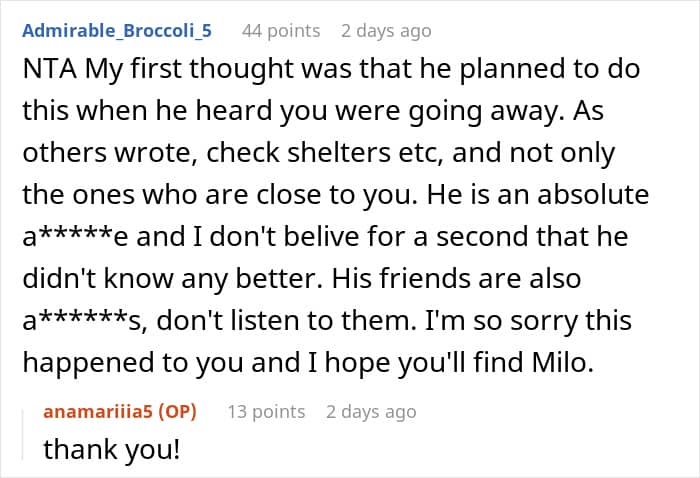Screen dimensions: 700x478
Task: Click the phrase 'His friends are also'
Action: (x=456, y=278)
